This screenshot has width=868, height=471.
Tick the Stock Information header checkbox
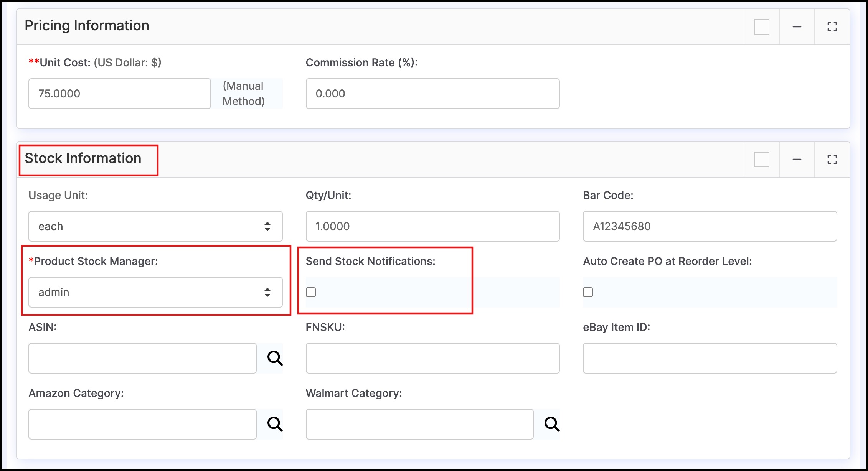761,160
